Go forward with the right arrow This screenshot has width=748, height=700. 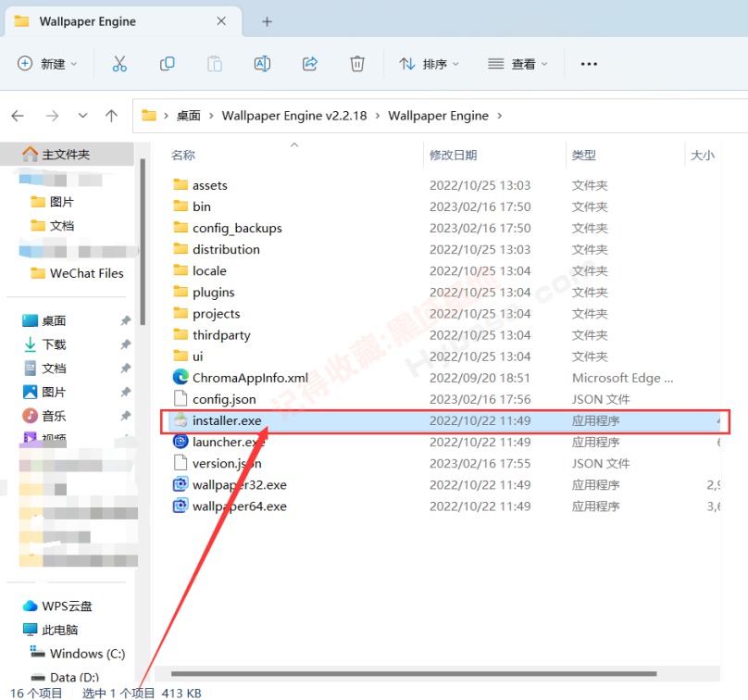click(52, 116)
